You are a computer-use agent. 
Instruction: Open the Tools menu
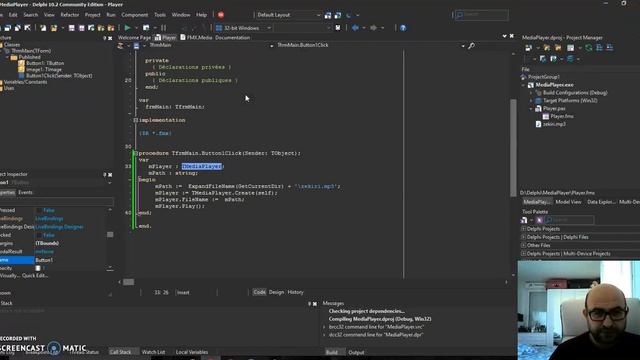[160, 15]
